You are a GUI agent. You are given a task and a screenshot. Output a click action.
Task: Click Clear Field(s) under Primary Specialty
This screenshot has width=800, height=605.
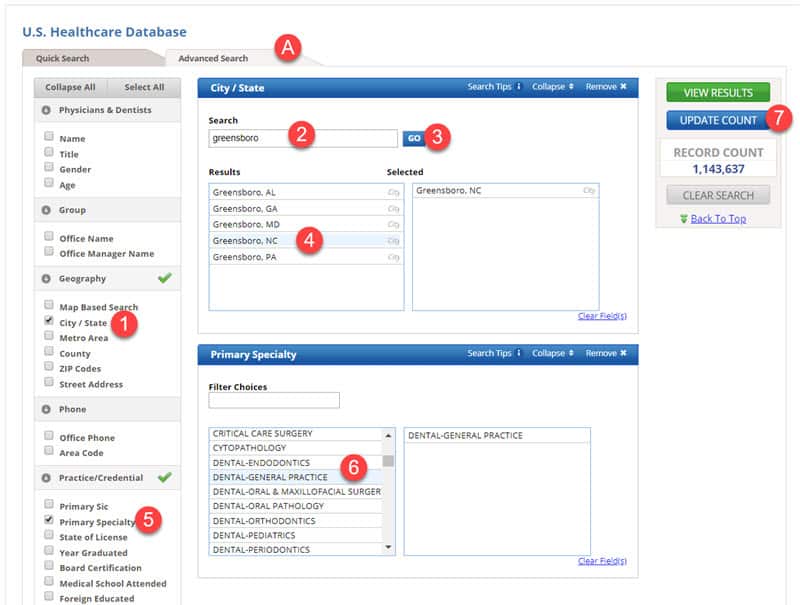click(602, 561)
